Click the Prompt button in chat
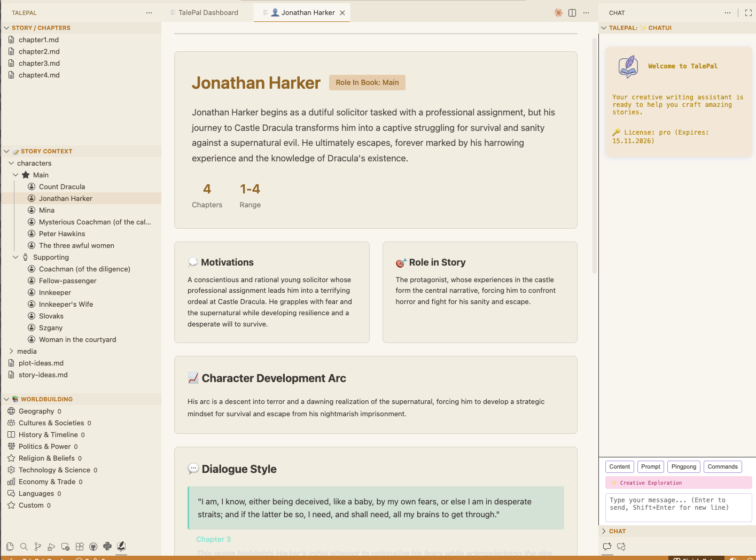 (x=650, y=466)
